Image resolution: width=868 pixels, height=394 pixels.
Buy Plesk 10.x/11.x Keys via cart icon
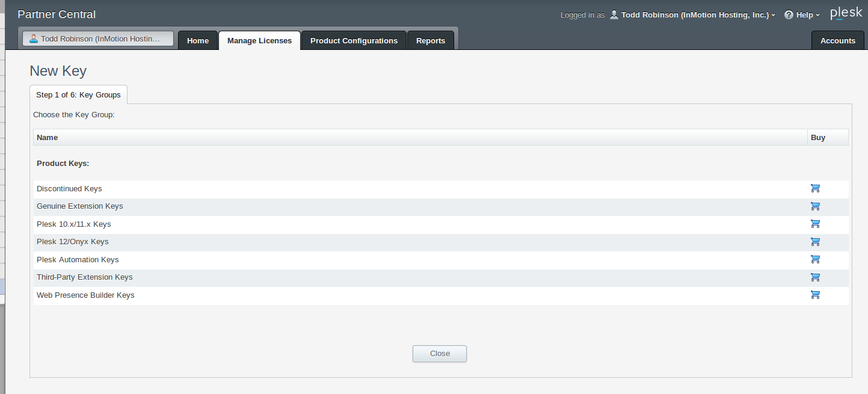[815, 224]
